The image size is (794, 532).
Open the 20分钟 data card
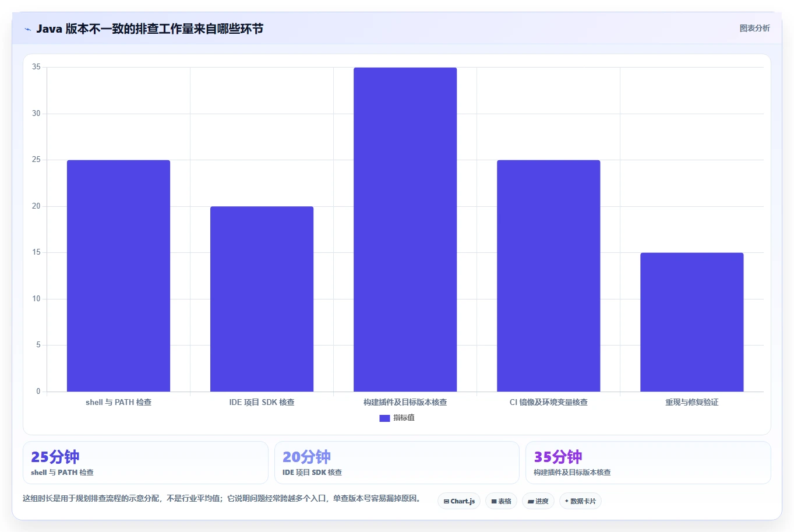tap(397, 463)
